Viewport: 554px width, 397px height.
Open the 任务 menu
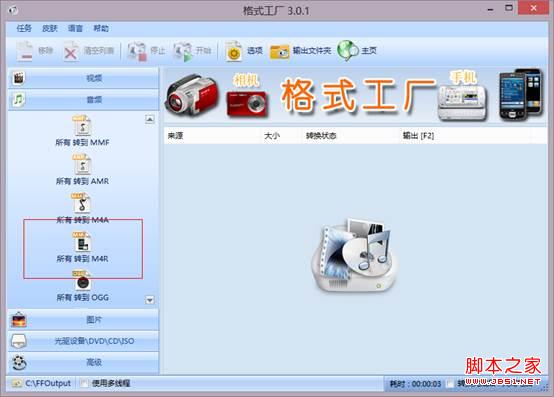24,28
